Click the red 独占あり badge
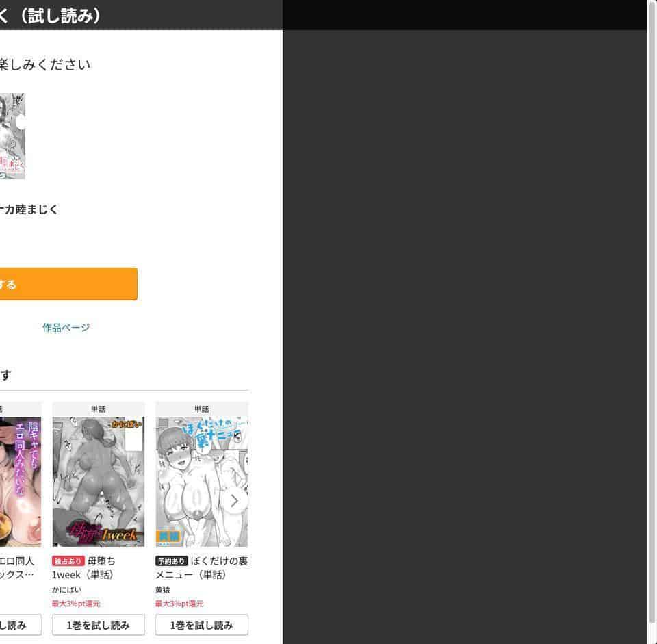 (x=68, y=561)
